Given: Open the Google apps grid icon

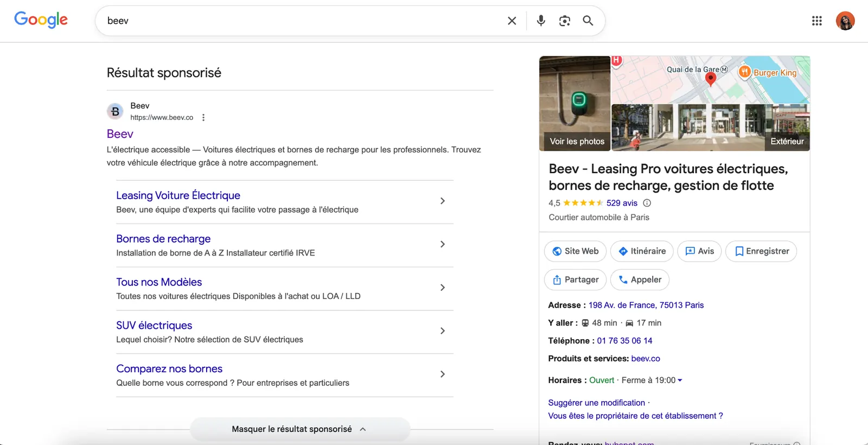Looking at the screenshot, I should coord(817,21).
